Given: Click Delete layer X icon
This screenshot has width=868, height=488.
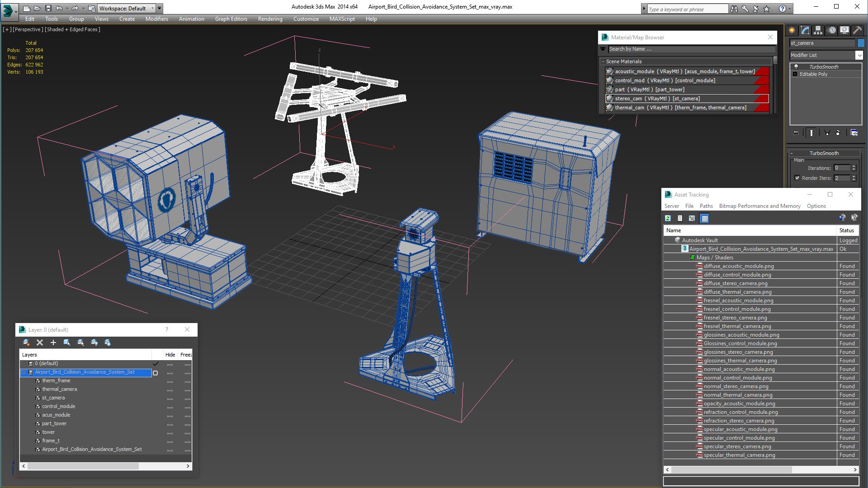Looking at the screenshot, I should 40,343.
